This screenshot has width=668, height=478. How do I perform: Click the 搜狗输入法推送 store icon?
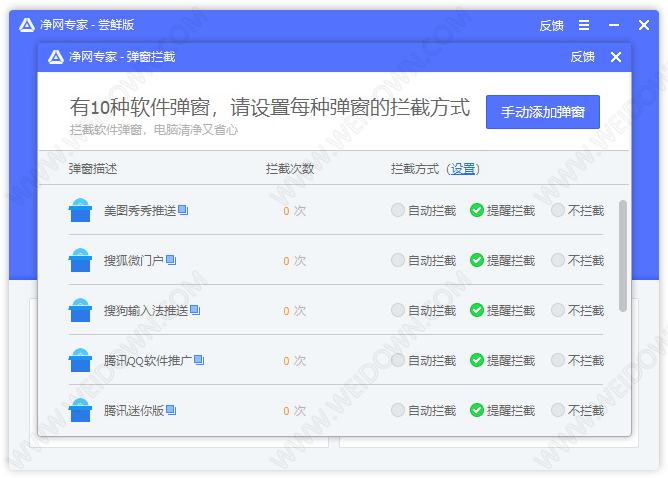click(x=80, y=310)
